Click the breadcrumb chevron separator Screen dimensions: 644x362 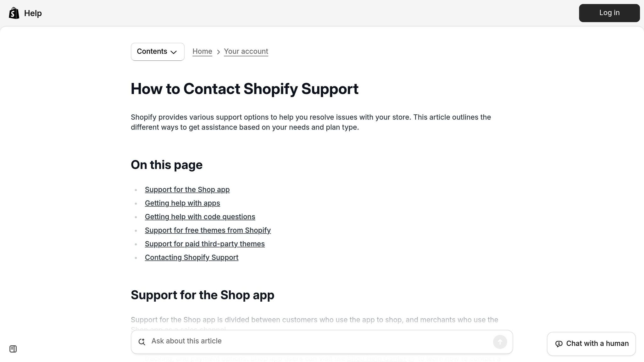click(218, 52)
